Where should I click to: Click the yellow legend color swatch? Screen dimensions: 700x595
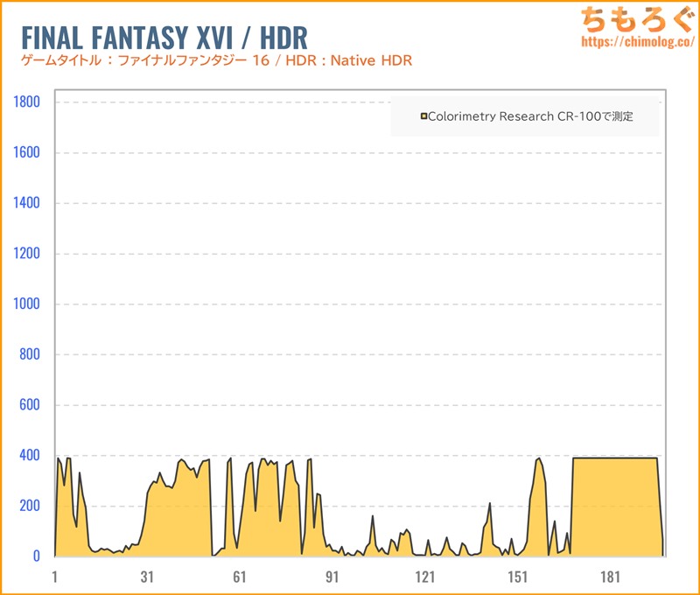click(x=423, y=116)
